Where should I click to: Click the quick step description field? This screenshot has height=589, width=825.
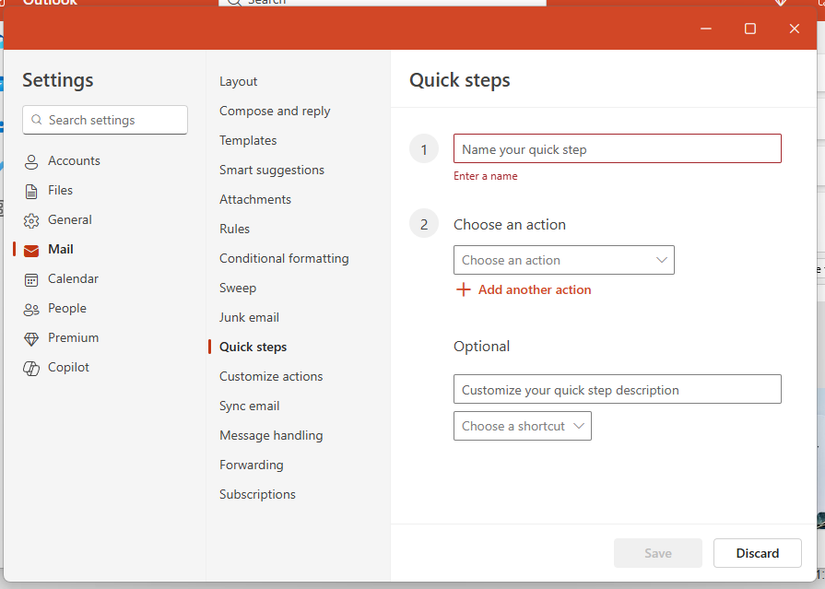click(x=617, y=390)
